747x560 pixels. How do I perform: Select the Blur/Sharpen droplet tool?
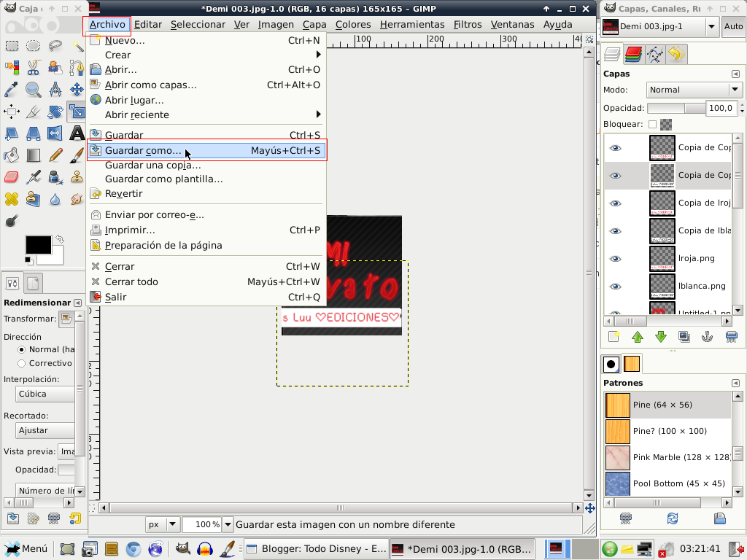point(55,198)
